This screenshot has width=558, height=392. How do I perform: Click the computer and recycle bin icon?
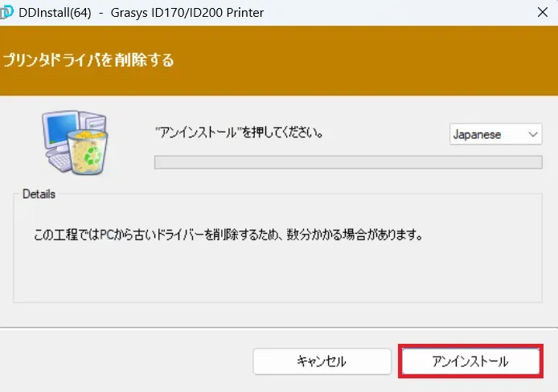pyautogui.click(x=75, y=142)
